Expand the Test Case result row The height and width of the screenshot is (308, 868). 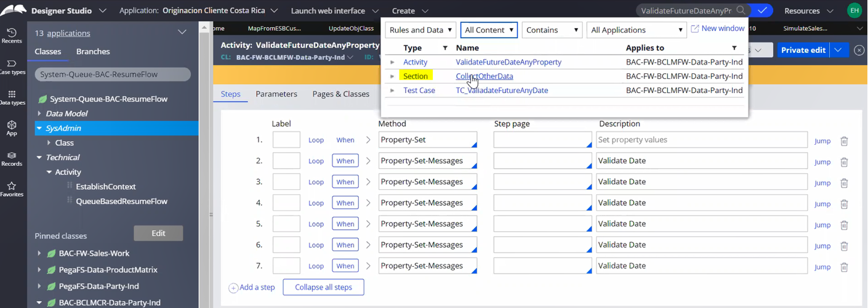coord(392,91)
